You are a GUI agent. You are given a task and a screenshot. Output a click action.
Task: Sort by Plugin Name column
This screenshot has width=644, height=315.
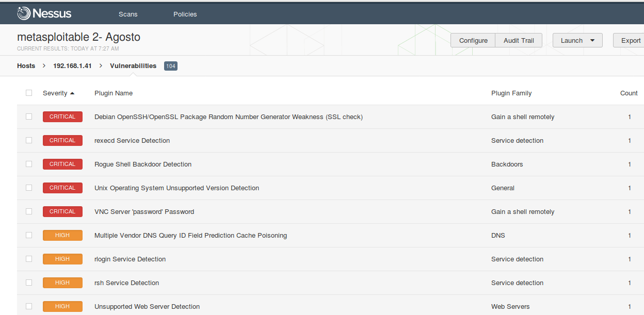pyautogui.click(x=114, y=93)
